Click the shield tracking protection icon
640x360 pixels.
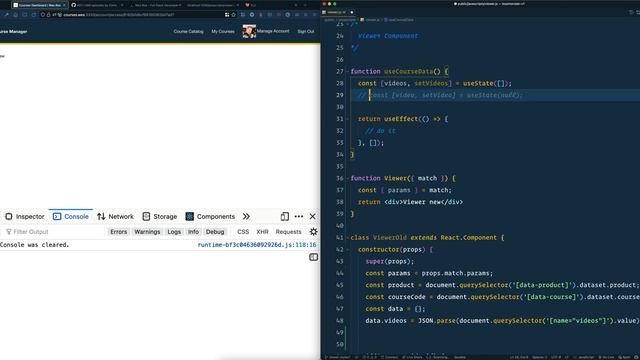click(42, 15)
